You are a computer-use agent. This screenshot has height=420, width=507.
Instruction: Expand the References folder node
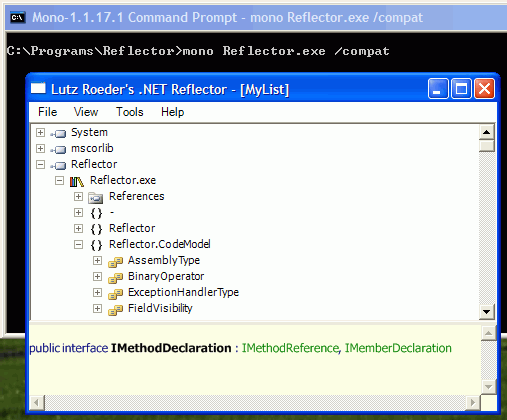(x=78, y=196)
